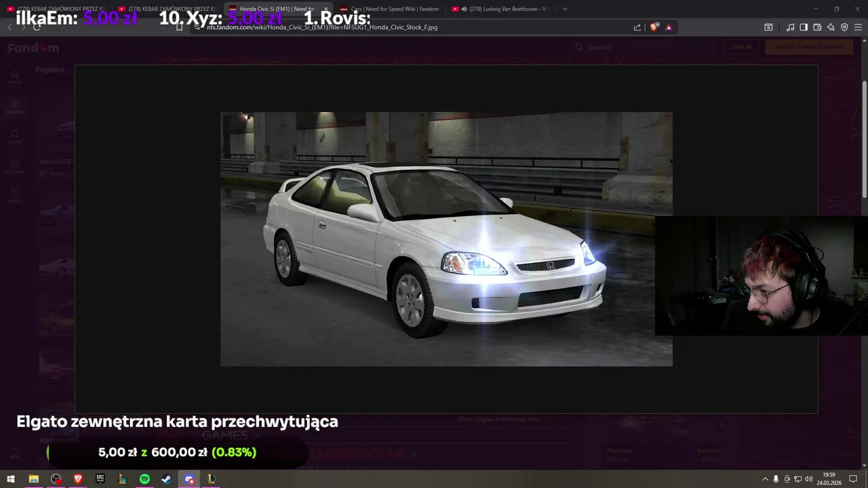Reload the page with the refresh button
Screen dimensions: 868x488
[x=37, y=27]
